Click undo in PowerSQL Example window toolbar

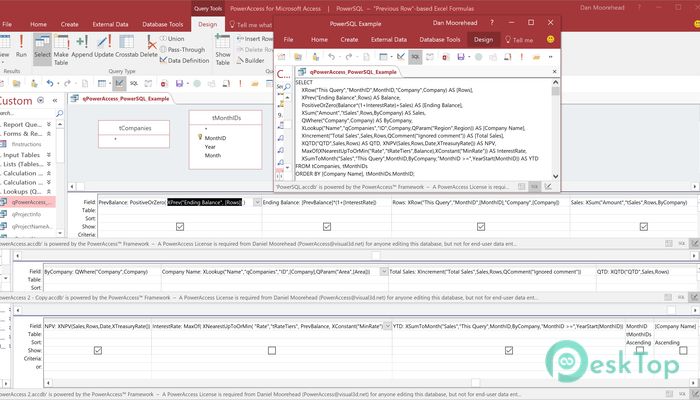coord(331,57)
